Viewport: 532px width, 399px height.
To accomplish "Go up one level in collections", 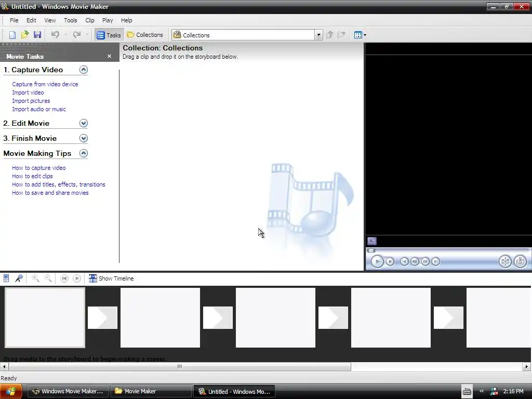I will point(329,35).
